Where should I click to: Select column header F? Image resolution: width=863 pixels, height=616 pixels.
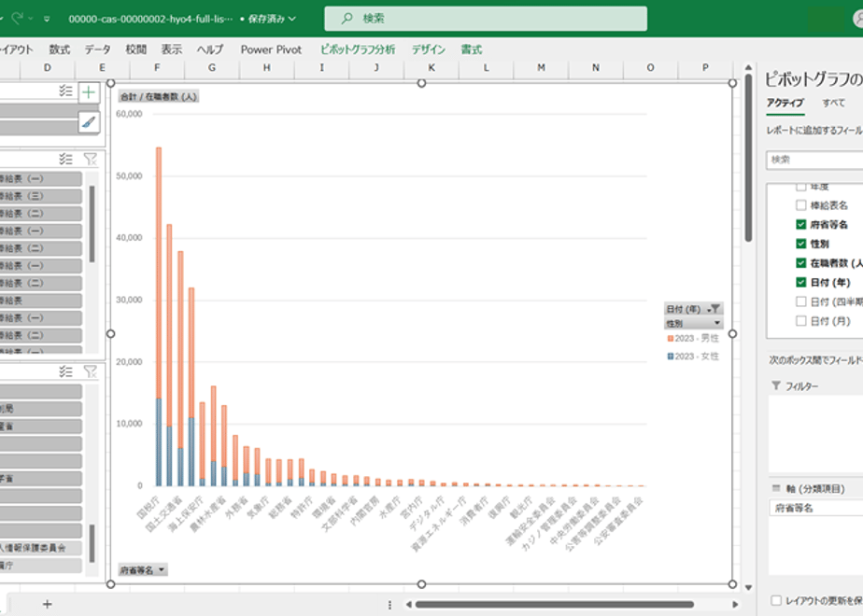[x=158, y=67]
